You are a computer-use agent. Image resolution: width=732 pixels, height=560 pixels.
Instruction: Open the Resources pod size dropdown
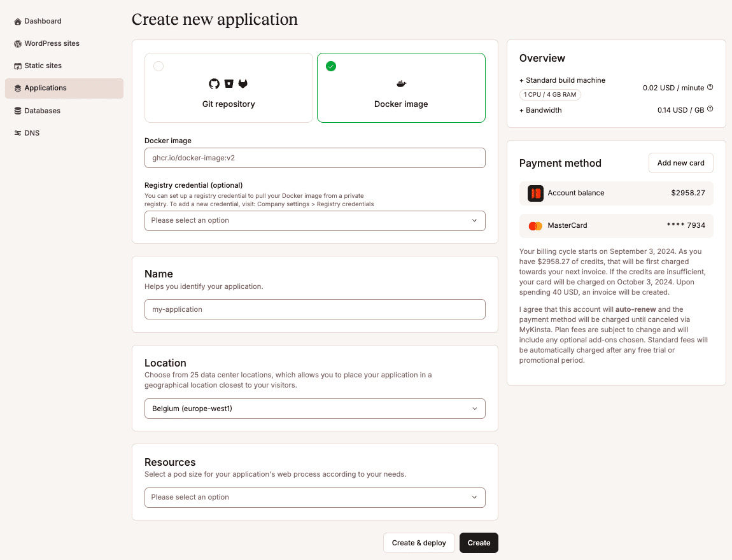pyautogui.click(x=314, y=498)
